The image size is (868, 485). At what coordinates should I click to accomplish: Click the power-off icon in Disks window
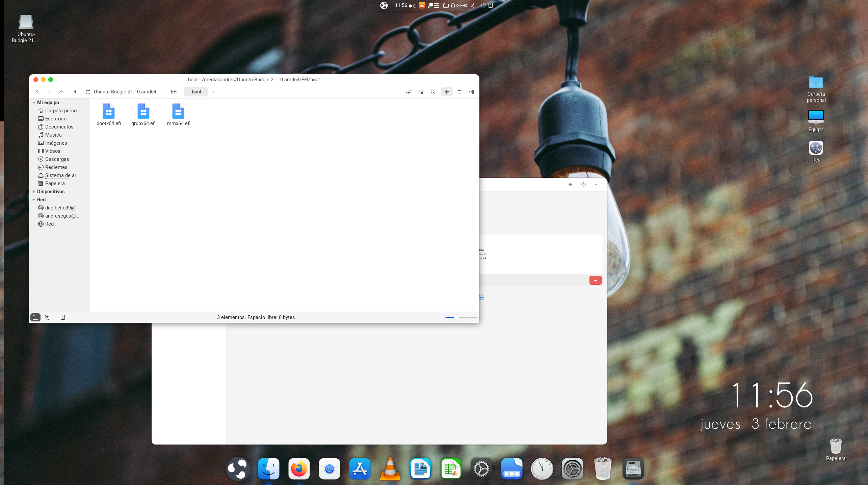[x=583, y=184]
